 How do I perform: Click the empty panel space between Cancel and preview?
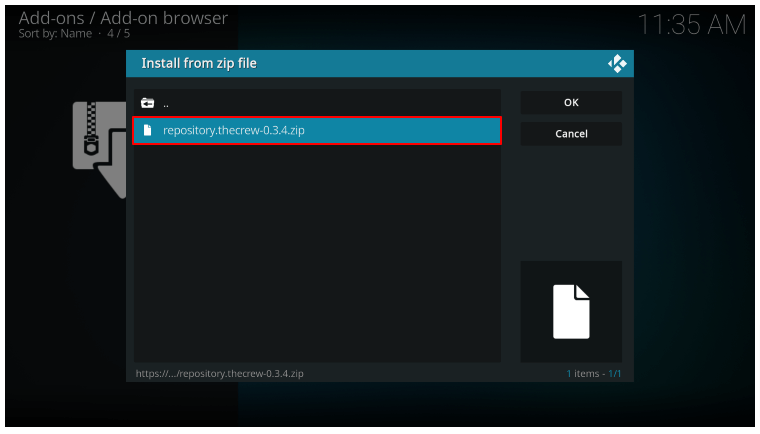571,200
